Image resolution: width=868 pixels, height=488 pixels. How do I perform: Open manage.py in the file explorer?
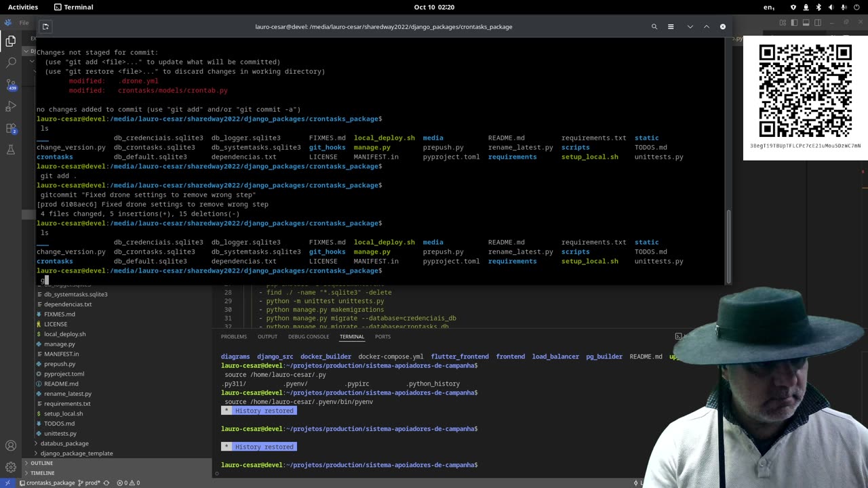pos(60,344)
